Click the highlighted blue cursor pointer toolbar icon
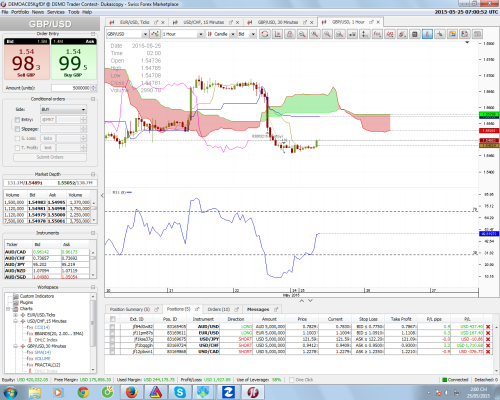The height and width of the screenshot is (400, 500). click(427, 34)
